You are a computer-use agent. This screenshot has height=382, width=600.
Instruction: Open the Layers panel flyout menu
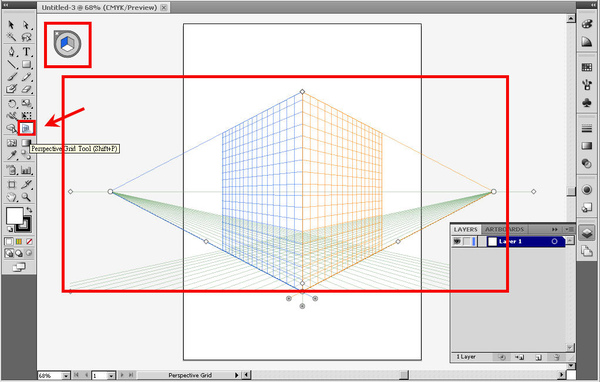[569, 229]
